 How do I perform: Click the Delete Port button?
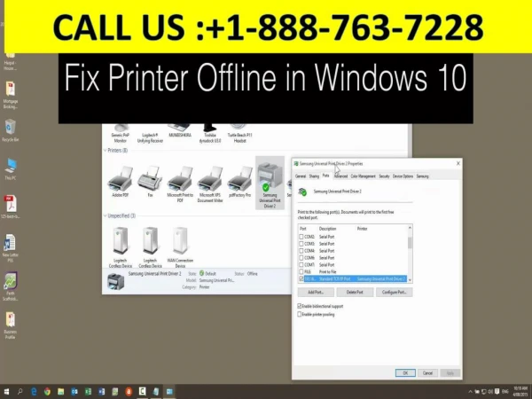[355, 292]
